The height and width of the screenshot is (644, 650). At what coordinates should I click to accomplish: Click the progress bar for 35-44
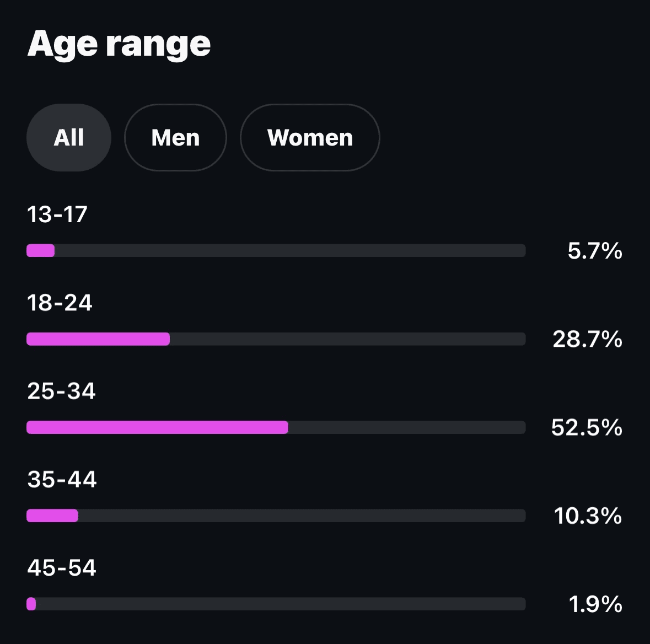coord(276,516)
